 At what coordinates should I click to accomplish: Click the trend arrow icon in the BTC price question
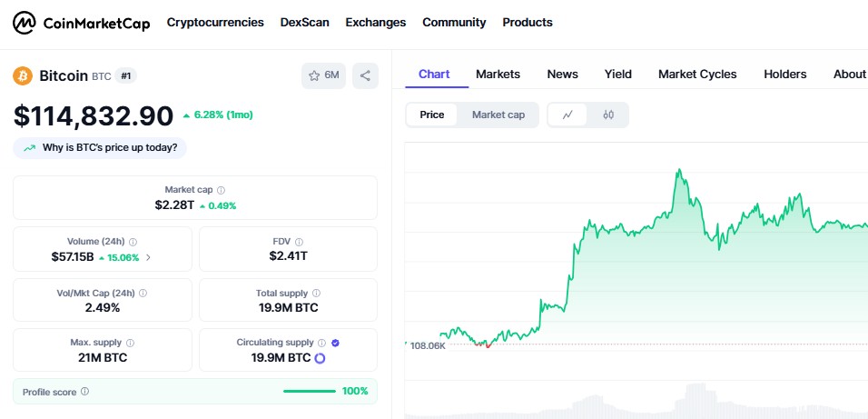(x=29, y=148)
